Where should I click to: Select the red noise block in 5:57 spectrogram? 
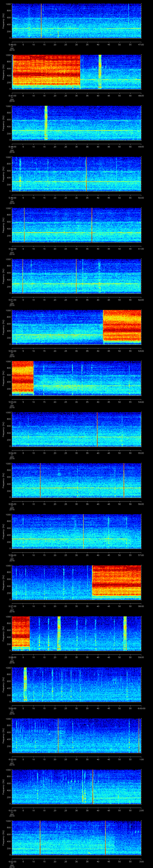pyautogui.click(x=116, y=582)
